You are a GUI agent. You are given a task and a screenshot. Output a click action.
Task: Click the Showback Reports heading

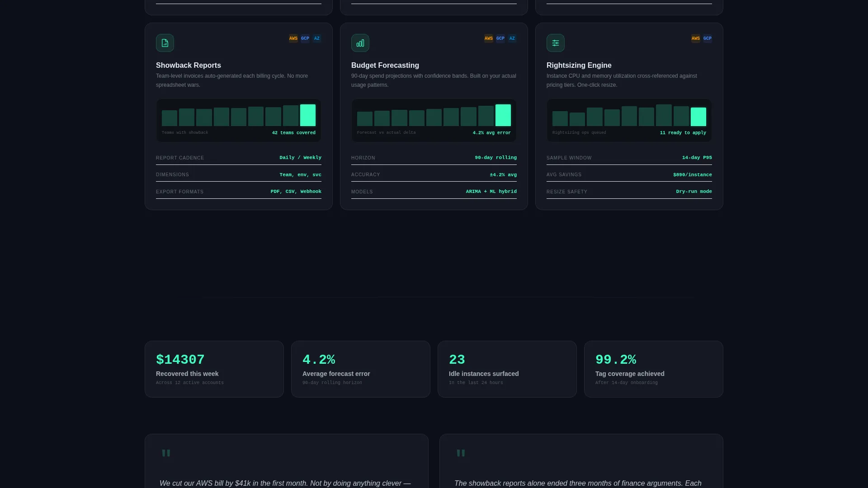(189, 66)
